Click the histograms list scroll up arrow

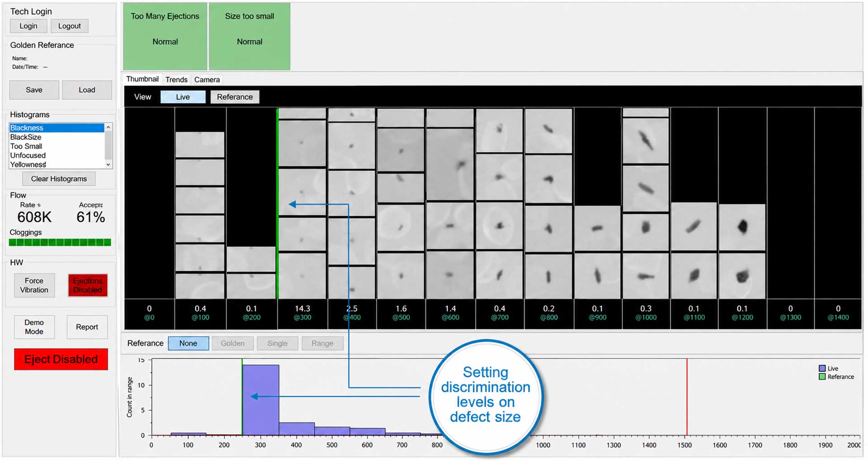click(x=108, y=128)
